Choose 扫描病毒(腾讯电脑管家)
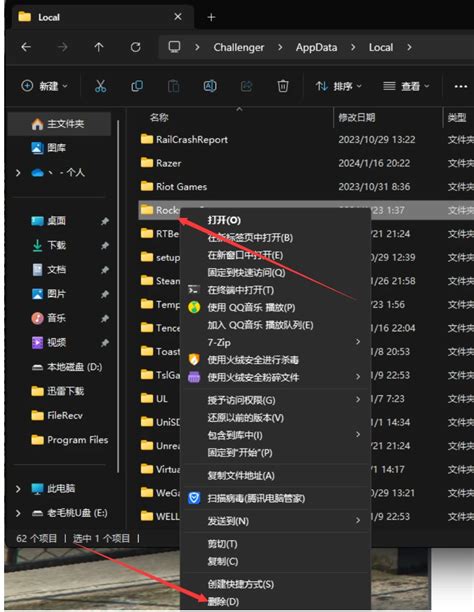The height and width of the screenshot is (612, 474). coord(256,498)
